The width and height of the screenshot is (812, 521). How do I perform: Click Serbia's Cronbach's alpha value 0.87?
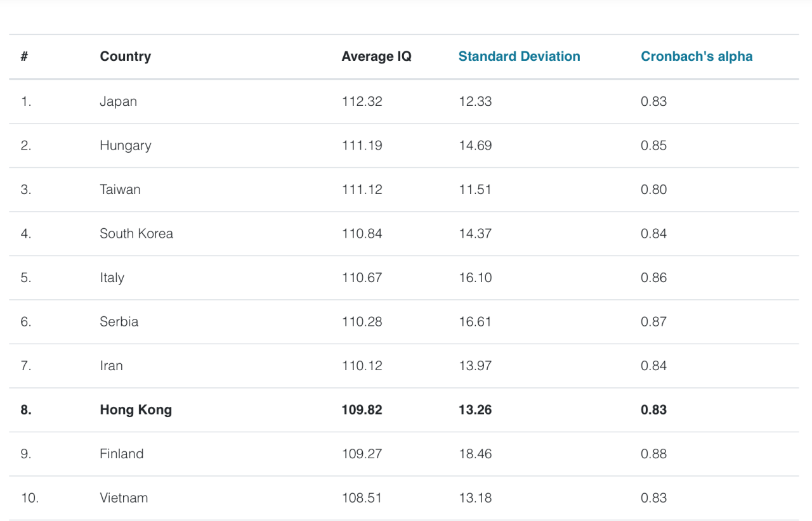click(653, 322)
